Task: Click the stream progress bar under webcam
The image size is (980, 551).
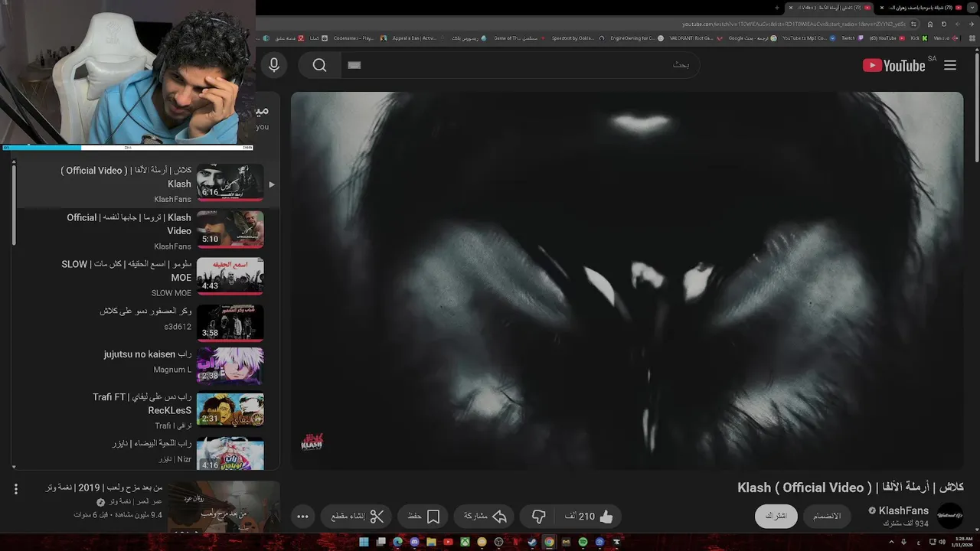Action: 127,148
